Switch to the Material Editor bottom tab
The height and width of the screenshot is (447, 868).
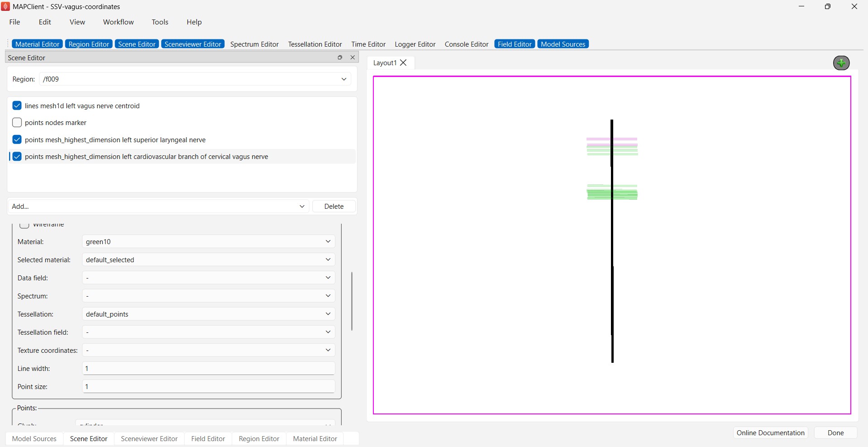pyautogui.click(x=315, y=438)
